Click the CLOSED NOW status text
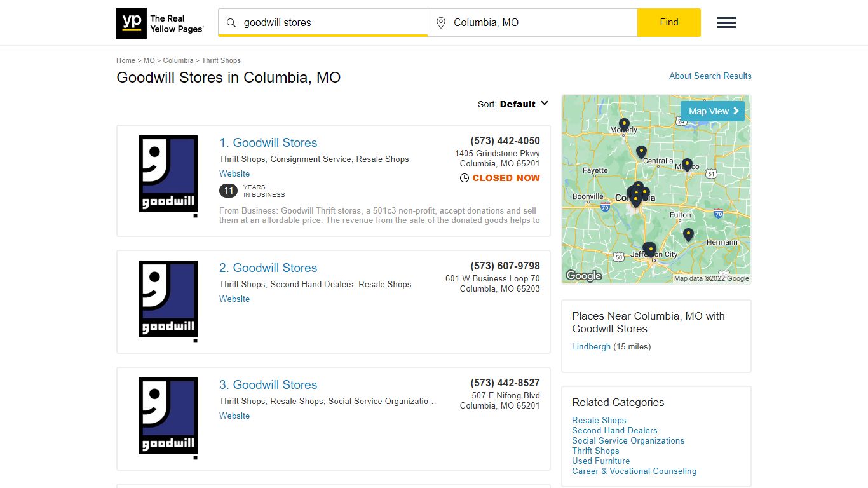 506,179
